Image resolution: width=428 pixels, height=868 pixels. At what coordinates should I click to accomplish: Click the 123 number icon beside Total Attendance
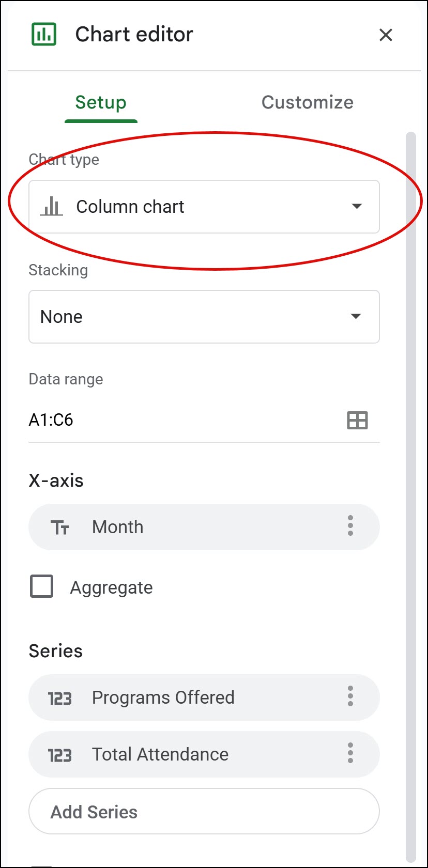[x=60, y=755]
